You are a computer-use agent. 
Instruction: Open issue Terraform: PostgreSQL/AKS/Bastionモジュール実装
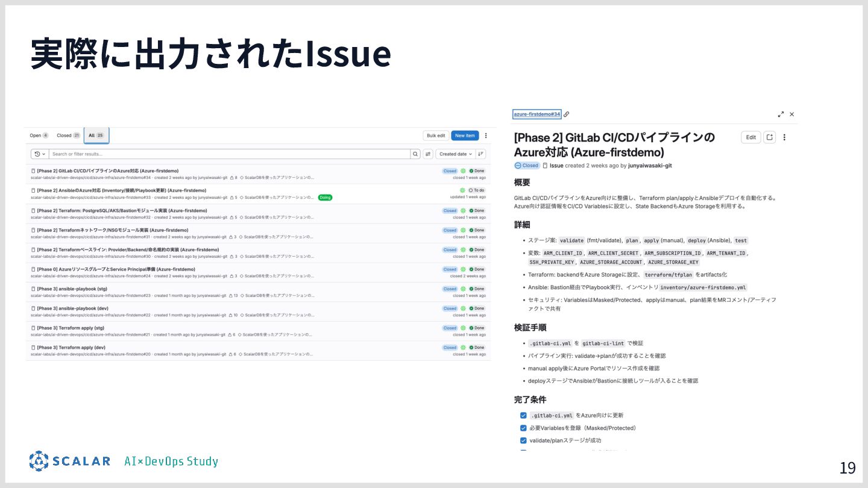coord(122,210)
